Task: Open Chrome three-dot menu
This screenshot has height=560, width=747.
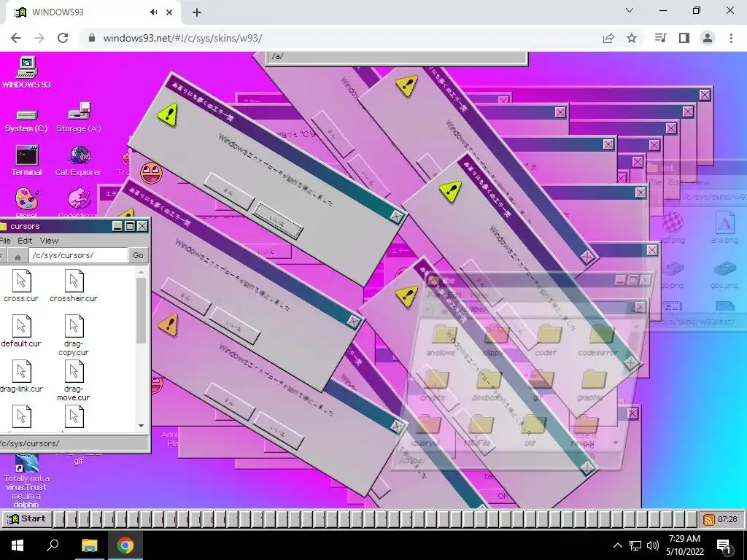Action: tap(731, 38)
